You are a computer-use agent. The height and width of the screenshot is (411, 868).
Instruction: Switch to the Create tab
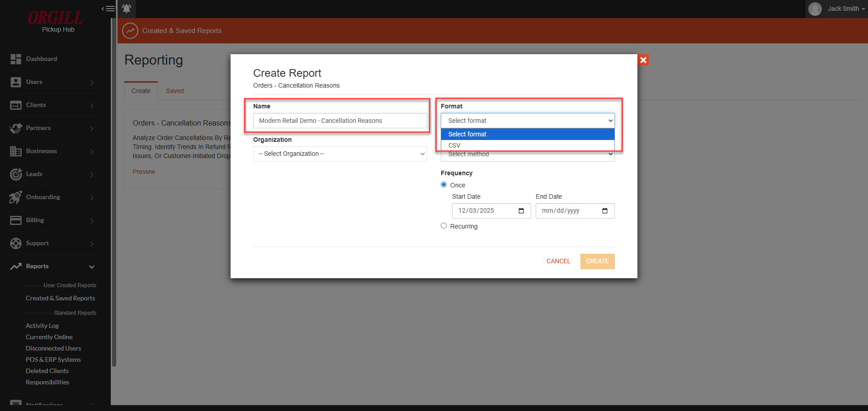tap(141, 91)
